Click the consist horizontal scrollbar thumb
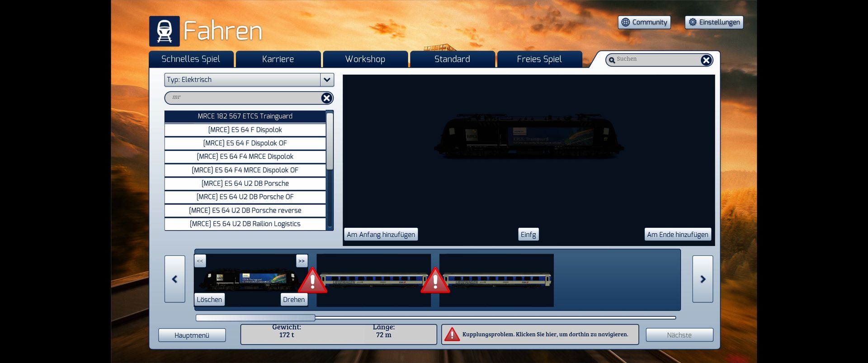The width and height of the screenshot is (868, 363). pyautogui.click(x=255, y=318)
